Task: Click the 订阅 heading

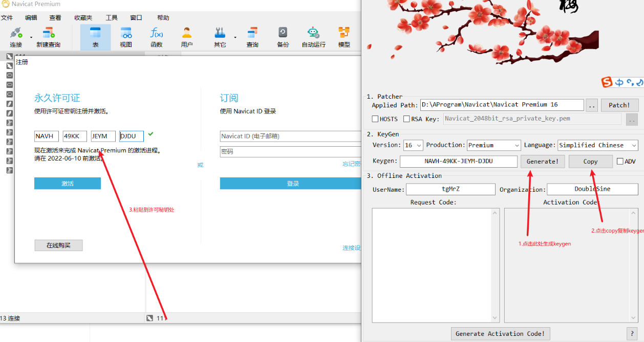Action: (x=229, y=98)
